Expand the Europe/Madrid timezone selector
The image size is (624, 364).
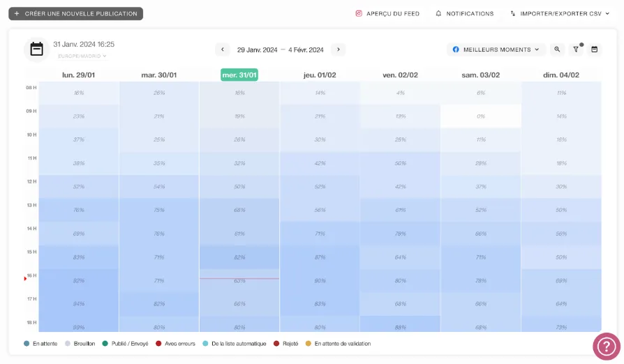(82, 56)
